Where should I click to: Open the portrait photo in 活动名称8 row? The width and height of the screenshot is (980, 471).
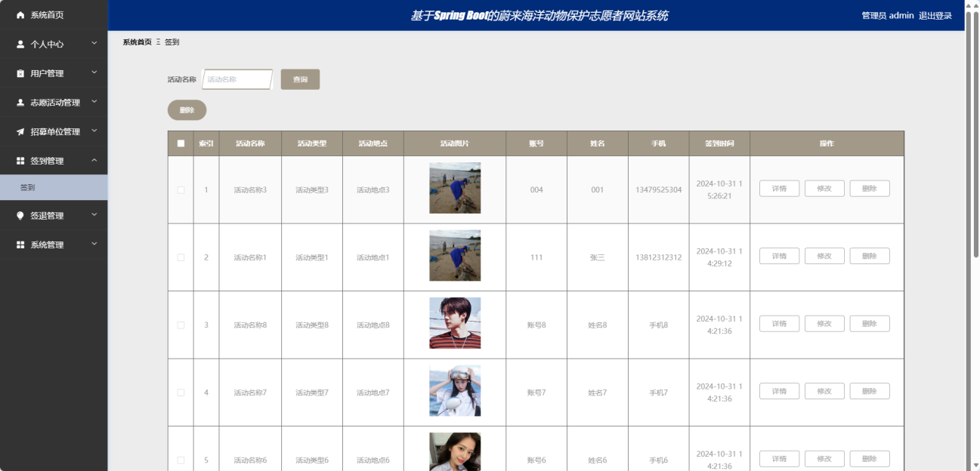coord(455,323)
